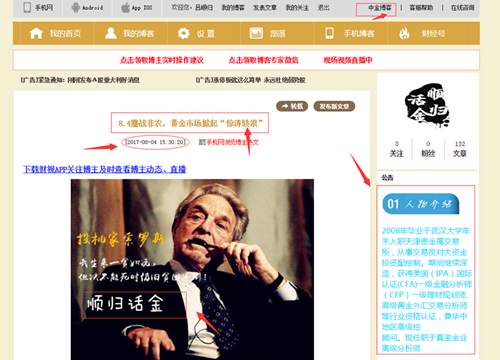Open the last gold tab beside the flame
Screen dimensions: 500x360
click(433, 33)
